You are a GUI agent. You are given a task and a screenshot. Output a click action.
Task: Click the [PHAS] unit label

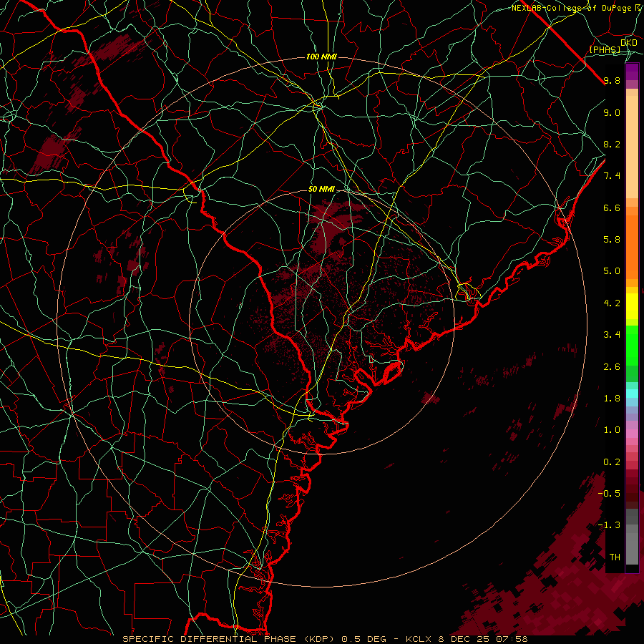pyautogui.click(x=605, y=49)
